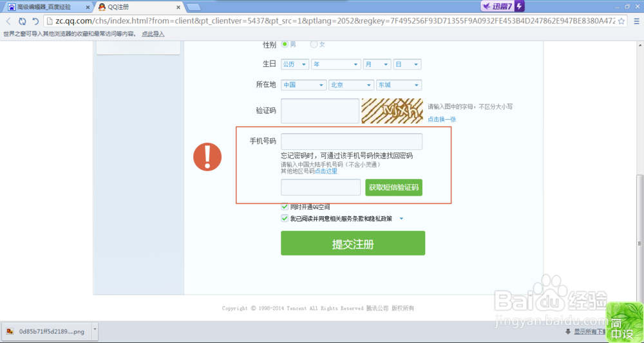Click the 验证码 captcha input field
644x343 pixels.
point(320,111)
